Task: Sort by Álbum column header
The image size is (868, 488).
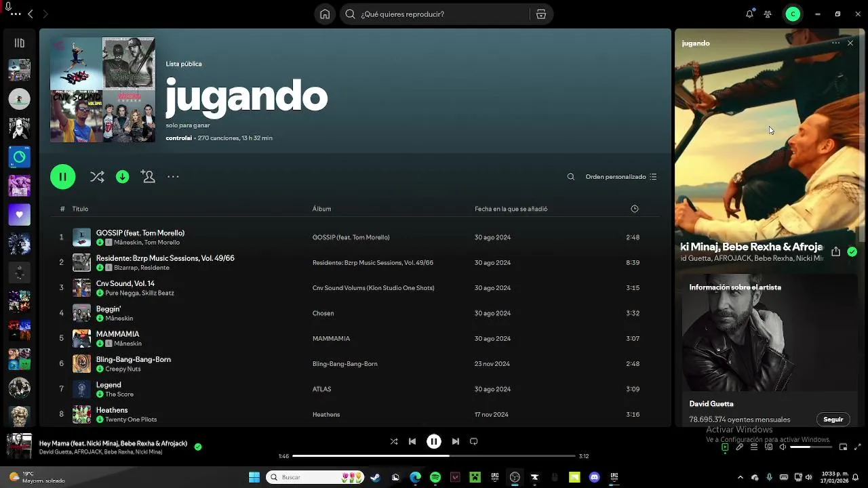Action: coord(321,209)
